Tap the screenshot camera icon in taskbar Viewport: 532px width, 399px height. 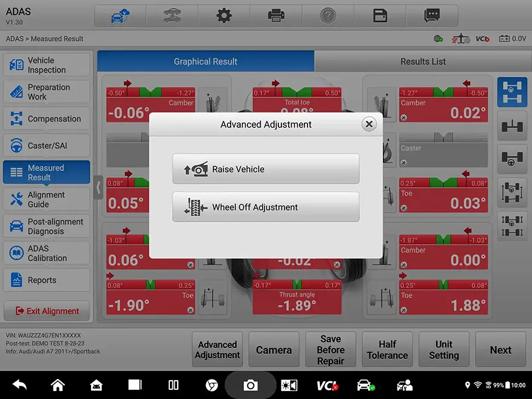pos(251,385)
